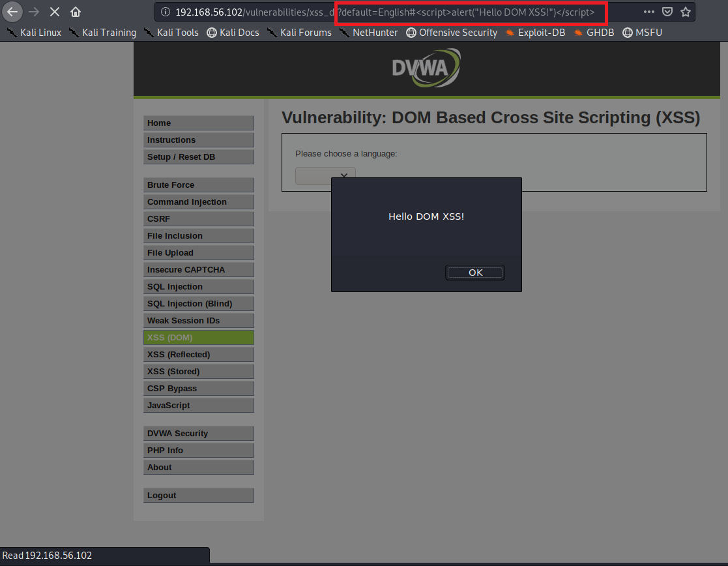Click the stop loading X icon
Screen dimensions: 728x566
(x=55, y=12)
